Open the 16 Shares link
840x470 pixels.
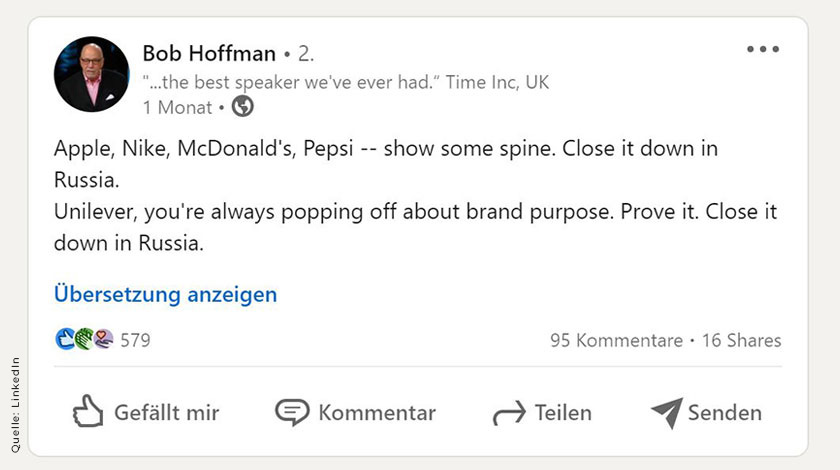click(741, 340)
